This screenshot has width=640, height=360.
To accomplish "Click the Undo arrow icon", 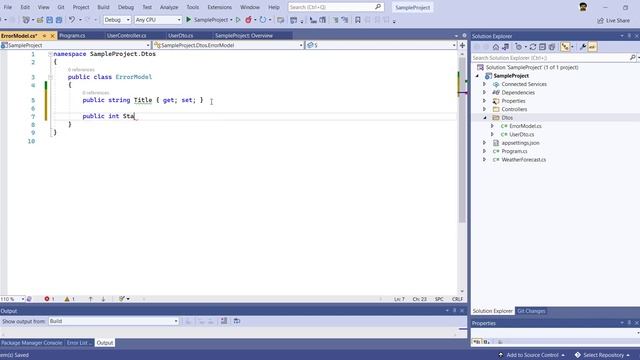I will [72, 20].
